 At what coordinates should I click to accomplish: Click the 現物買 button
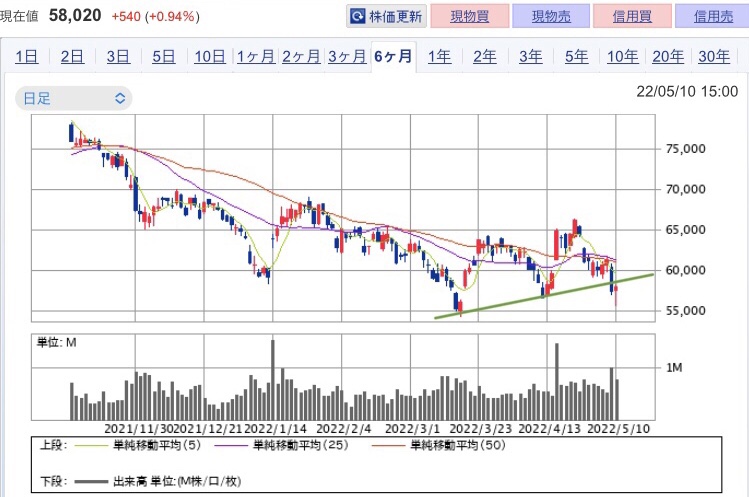coord(470,16)
